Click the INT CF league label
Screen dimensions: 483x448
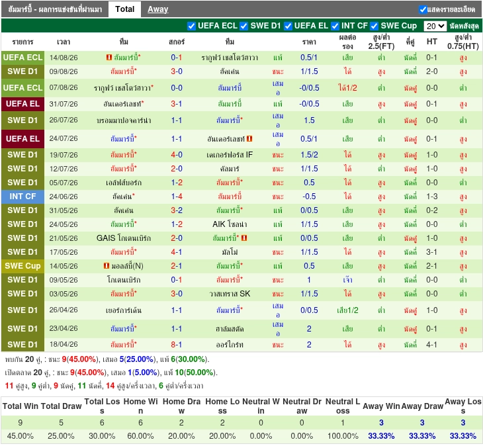tap(22, 197)
